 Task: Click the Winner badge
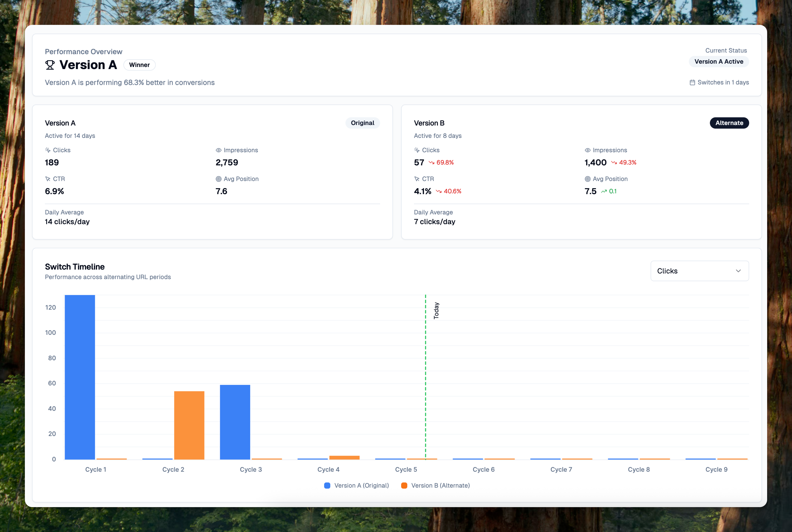(x=139, y=65)
